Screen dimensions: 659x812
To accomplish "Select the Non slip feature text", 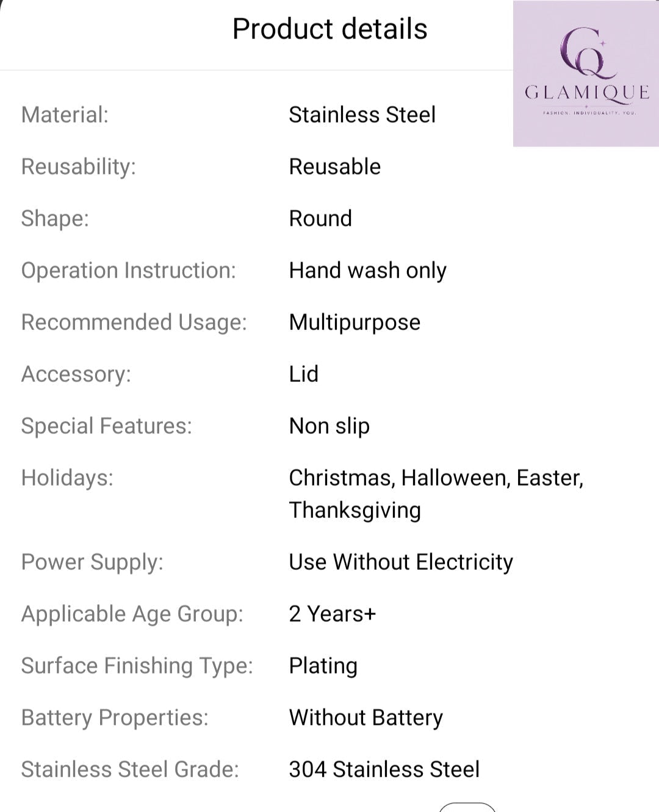I will [329, 426].
